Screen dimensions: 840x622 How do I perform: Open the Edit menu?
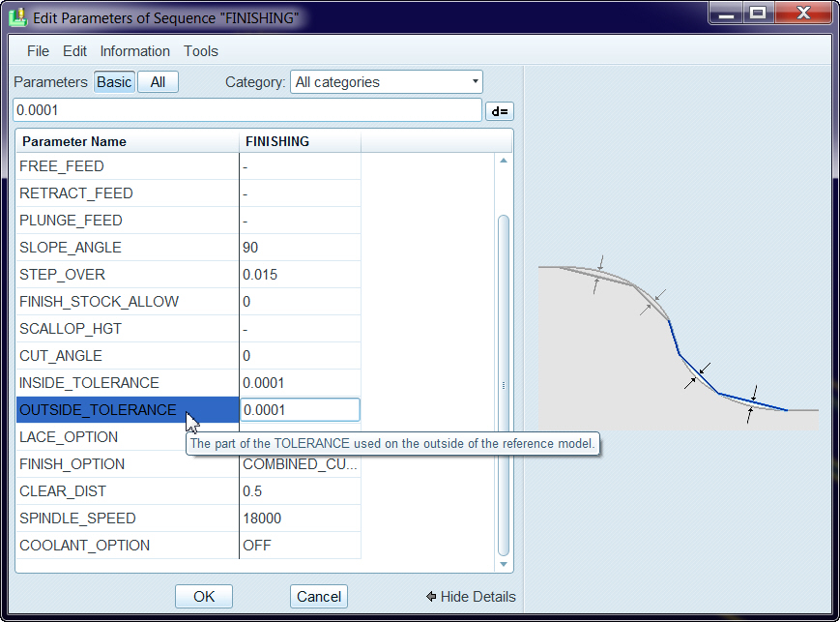pyautogui.click(x=74, y=51)
